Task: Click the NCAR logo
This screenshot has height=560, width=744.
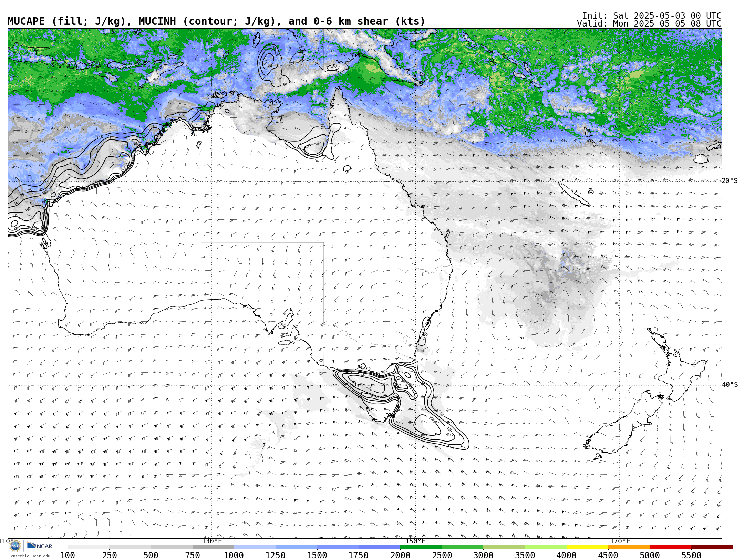Action: tap(40, 546)
